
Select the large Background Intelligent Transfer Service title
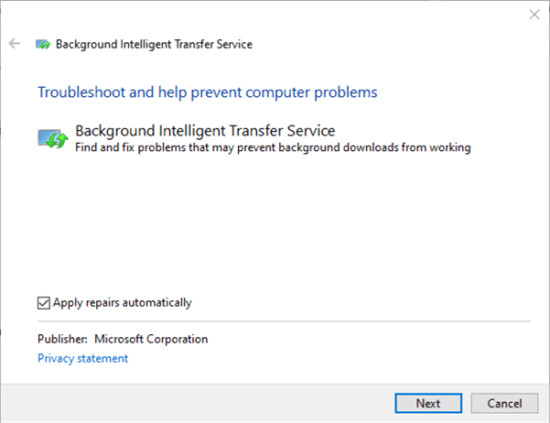pyautogui.click(x=205, y=130)
